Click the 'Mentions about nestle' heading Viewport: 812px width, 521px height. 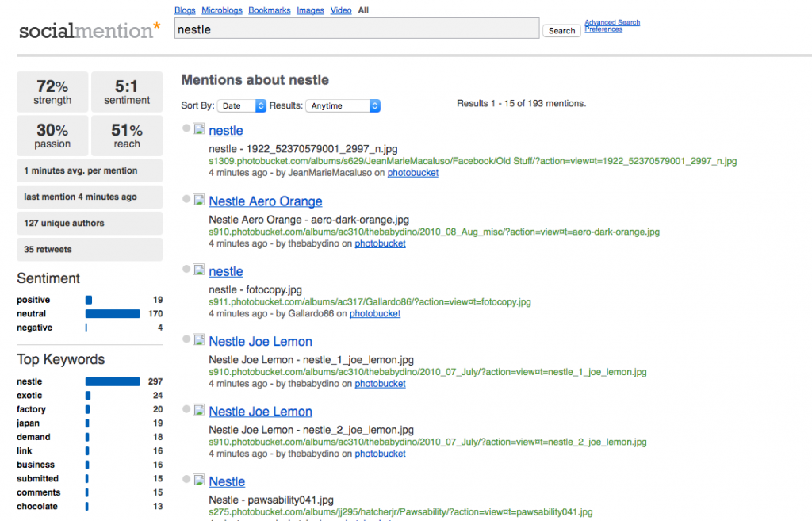255,80
